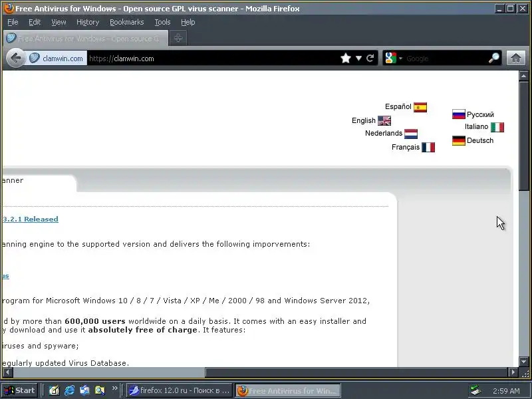Switch language to Italiano
This screenshot has width=532, height=399.
[x=476, y=126]
